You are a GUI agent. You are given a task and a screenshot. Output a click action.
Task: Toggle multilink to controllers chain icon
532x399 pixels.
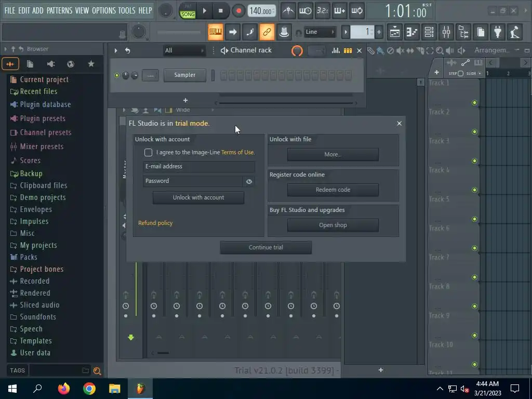267,32
